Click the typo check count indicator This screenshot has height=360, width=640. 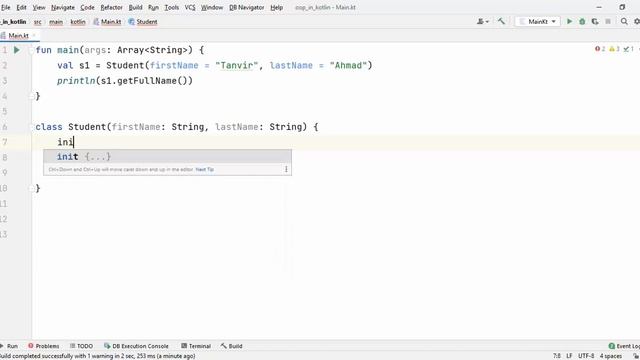[x=629, y=49]
